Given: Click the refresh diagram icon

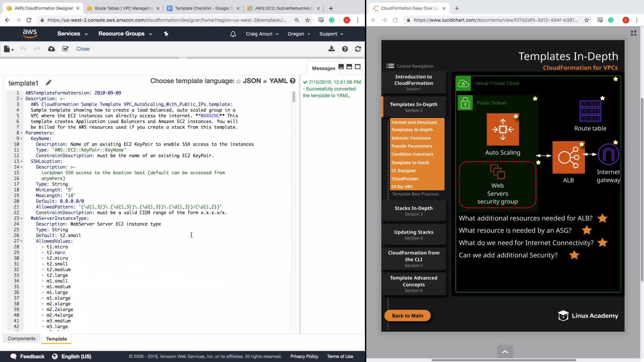Looking at the screenshot, I should (358, 49).
